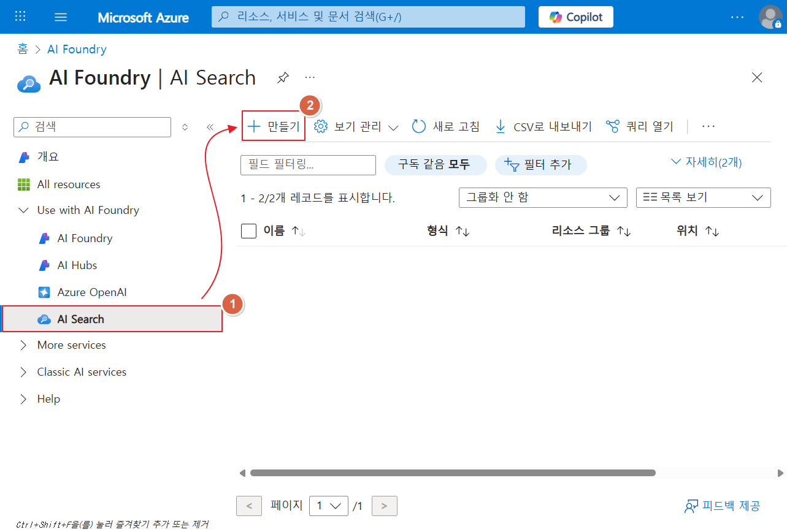Viewport: 787px width, 532px height.
Task: Click the scrollbar left arrow
Action: [242, 473]
